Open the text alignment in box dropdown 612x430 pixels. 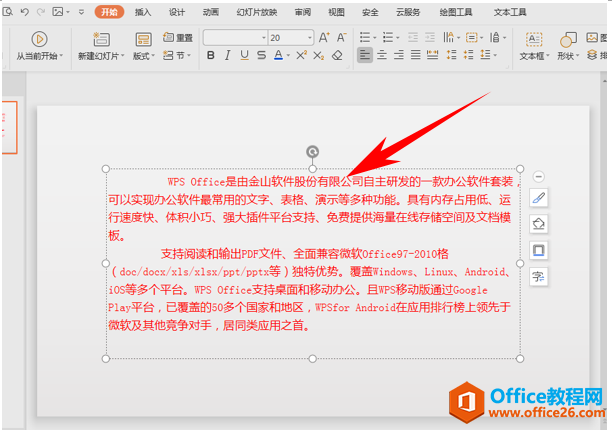pyautogui.click(x=474, y=37)
